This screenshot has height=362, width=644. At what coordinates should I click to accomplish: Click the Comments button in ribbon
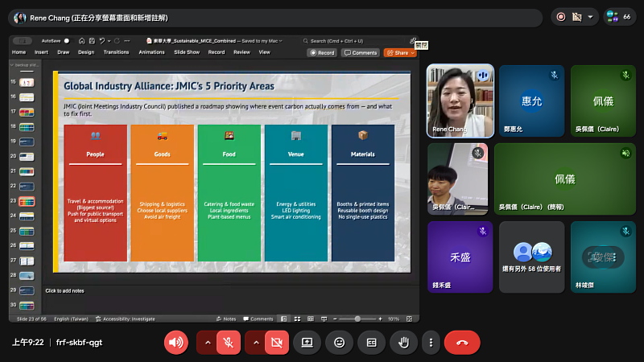361,52
